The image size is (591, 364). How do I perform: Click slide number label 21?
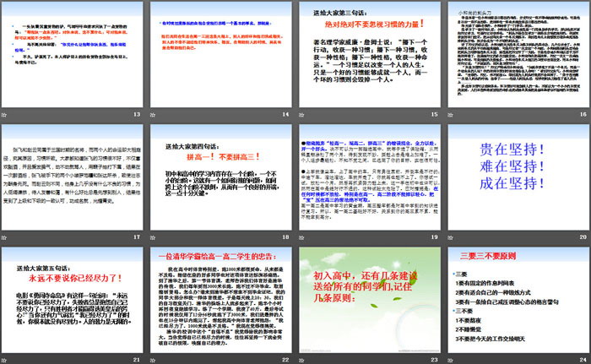[137, 360]
